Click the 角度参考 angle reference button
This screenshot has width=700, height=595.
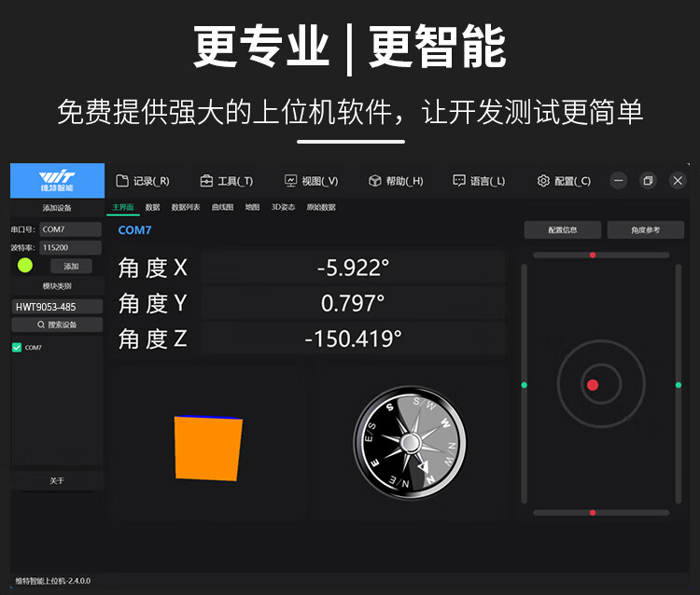[x=646, y=230]
